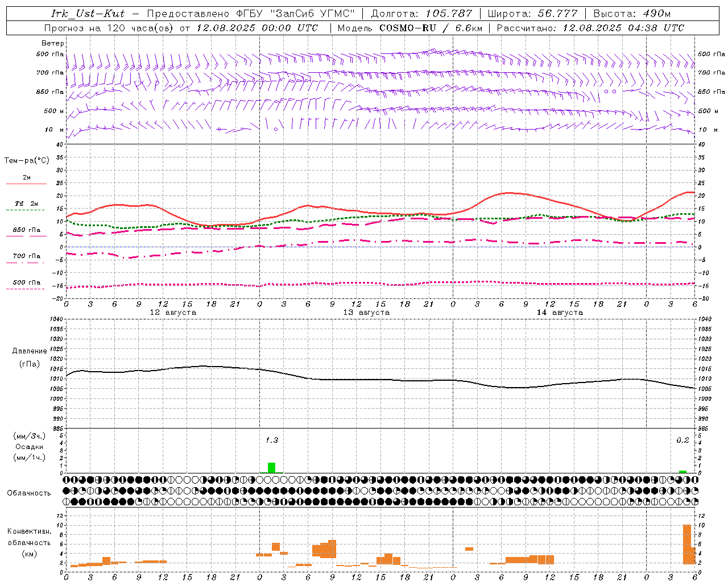Click the Широта: 56.777 value
The height and width of the screenshot is (582, 728).
tap(532, 14)
